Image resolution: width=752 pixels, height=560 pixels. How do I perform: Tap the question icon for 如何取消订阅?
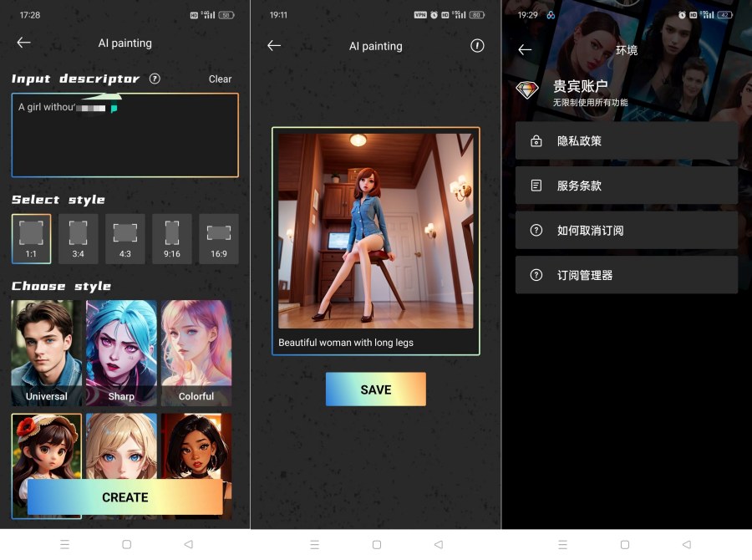[535, 230]
